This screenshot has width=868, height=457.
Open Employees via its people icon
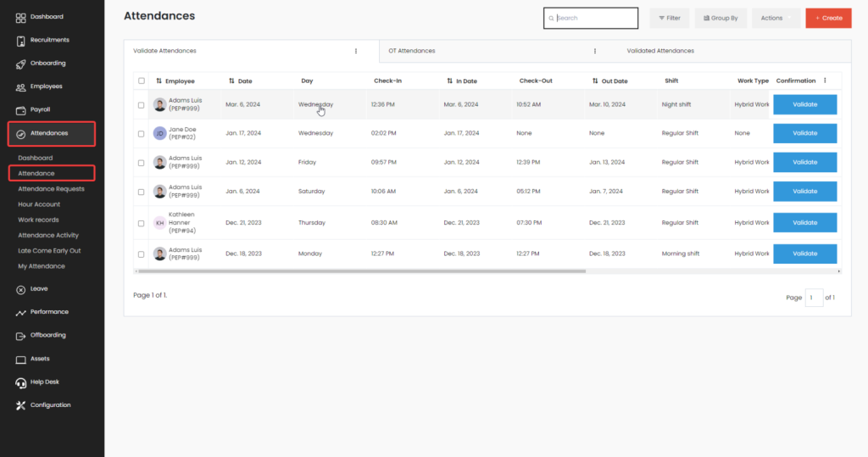(x=21, y=86)
